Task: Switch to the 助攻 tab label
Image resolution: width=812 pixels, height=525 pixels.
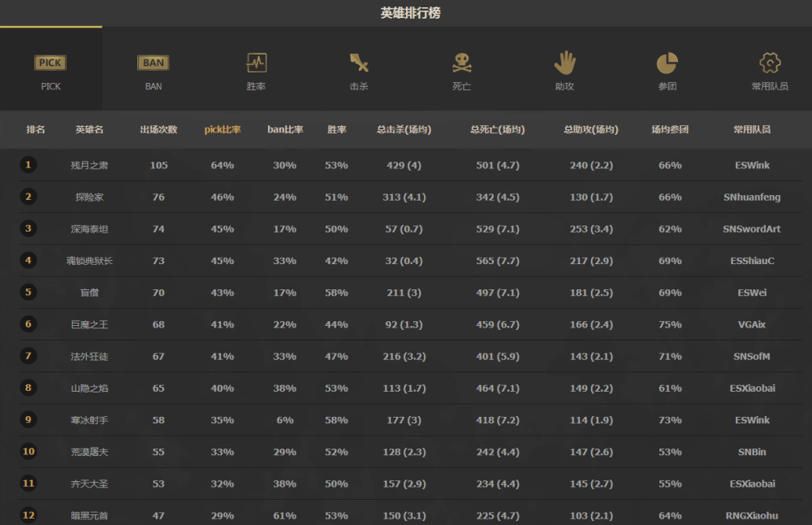Action: [564, 86]
